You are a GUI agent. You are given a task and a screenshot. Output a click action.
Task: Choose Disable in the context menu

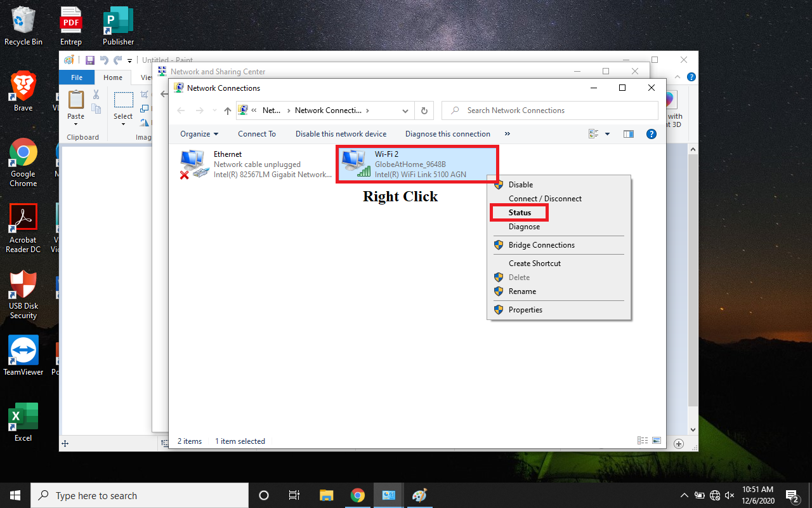point(560,185)
